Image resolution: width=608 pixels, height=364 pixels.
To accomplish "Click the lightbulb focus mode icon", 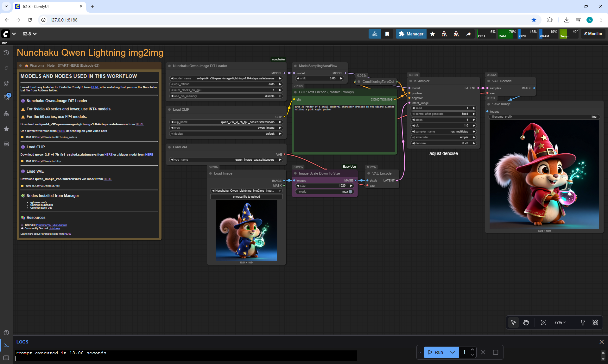I will click(582, 323).
